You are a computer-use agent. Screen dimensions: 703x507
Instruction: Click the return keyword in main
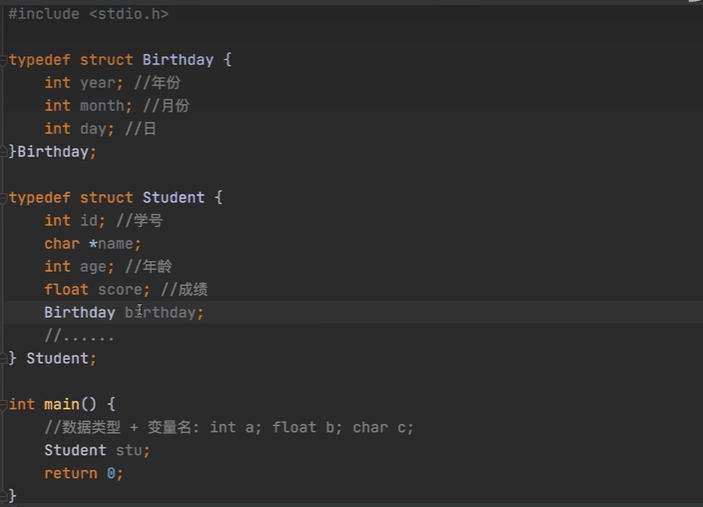(x=70, y=473)
